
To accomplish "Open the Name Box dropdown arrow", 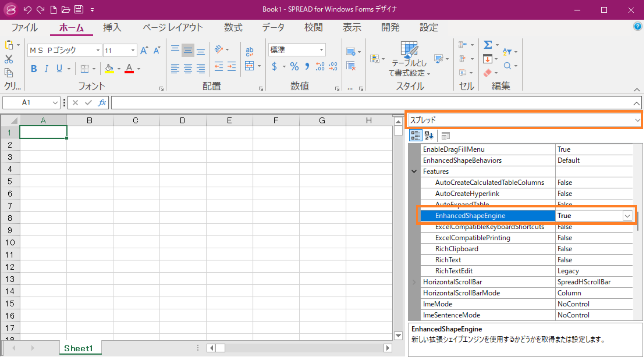I will coord(55,102).
